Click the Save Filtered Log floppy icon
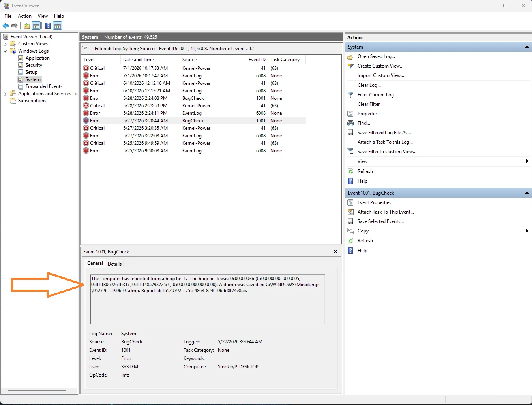532x405 pixels. (x=350, y=133)
